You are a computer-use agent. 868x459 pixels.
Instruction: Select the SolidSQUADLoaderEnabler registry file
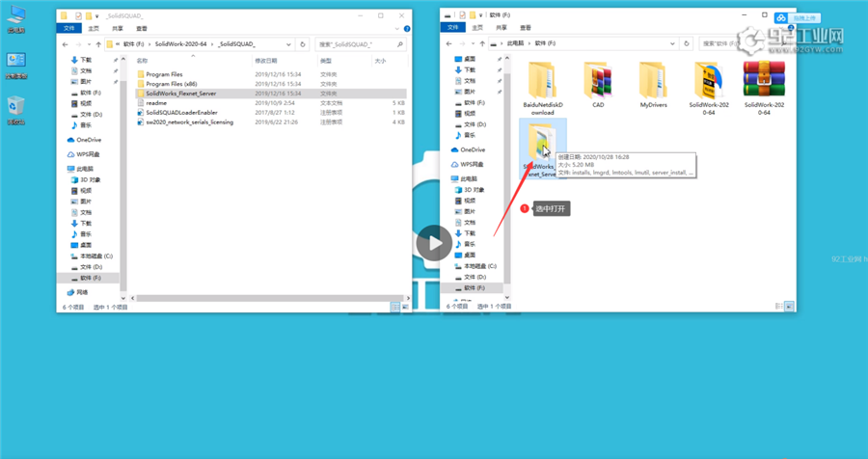[271, 113]
